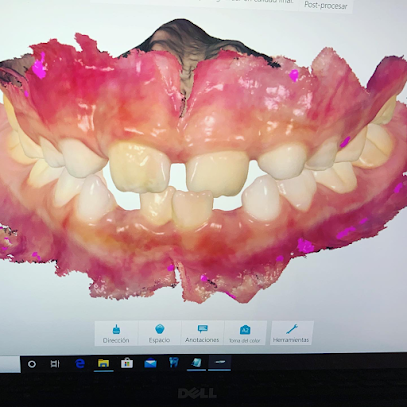
Task: Open the tooth dental app on taskbar
Action: tap(174, 362)
